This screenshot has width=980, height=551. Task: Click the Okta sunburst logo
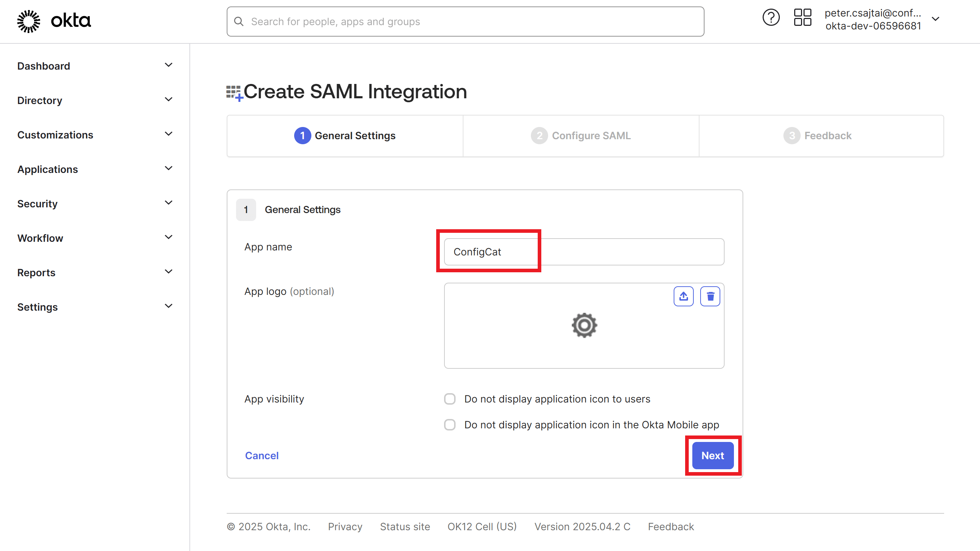pos(29,21)
